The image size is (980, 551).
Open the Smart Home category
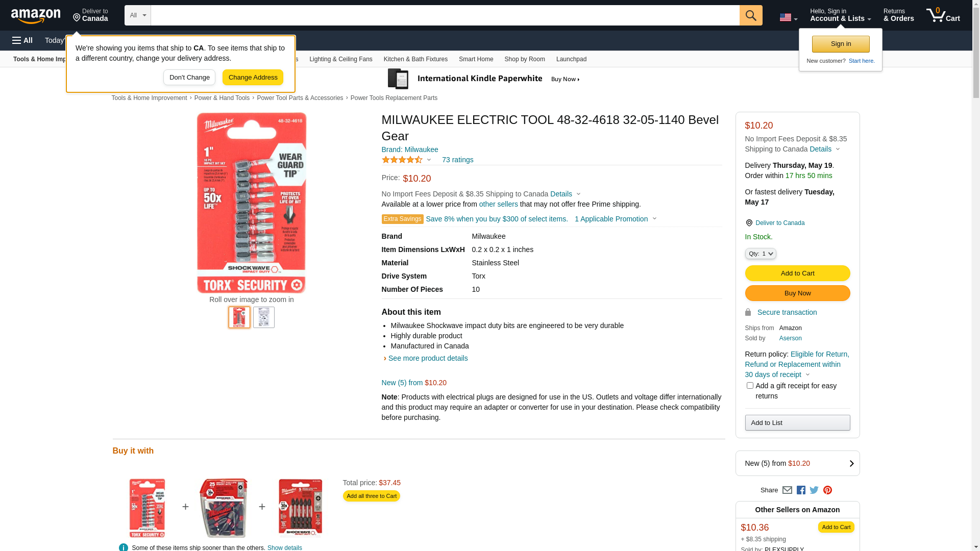coord(476,59)
